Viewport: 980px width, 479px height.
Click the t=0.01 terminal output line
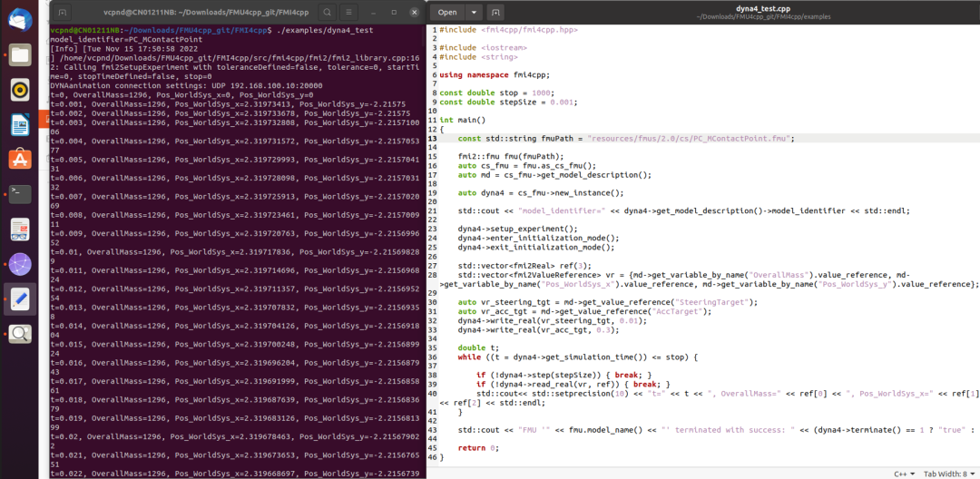[237, 256]
